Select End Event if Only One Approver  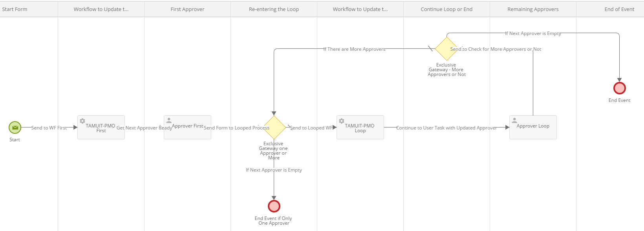tap(274, 206)
